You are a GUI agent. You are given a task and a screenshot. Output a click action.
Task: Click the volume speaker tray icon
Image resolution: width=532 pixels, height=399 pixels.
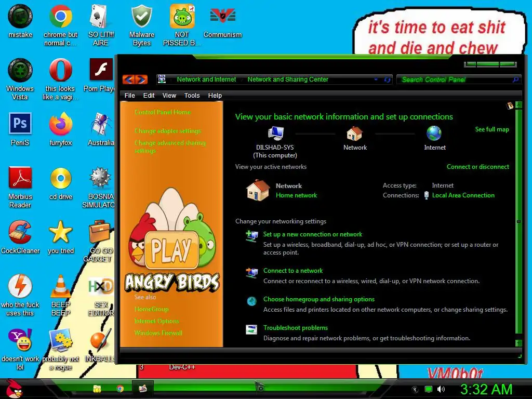pyautogui.click(x=441, y=389)
